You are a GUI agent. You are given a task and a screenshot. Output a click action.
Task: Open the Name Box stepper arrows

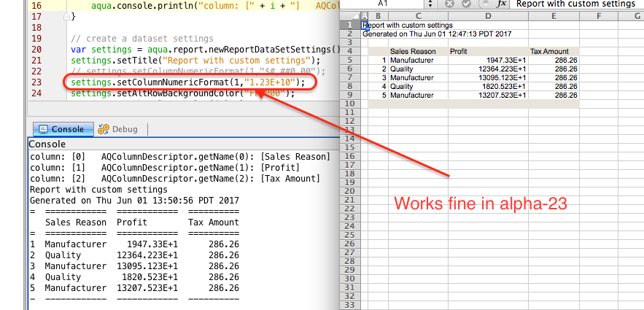click(430, 4)
